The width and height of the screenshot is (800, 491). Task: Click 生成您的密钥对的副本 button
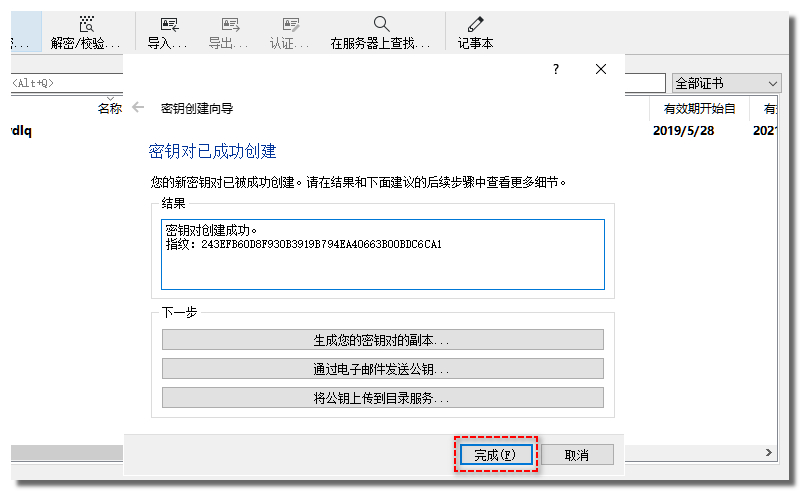[x=383, y=340]
